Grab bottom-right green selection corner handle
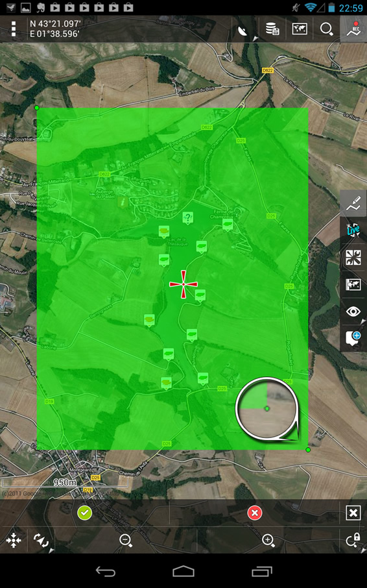This screenshot has width=367, height=588. coord(308,450)
